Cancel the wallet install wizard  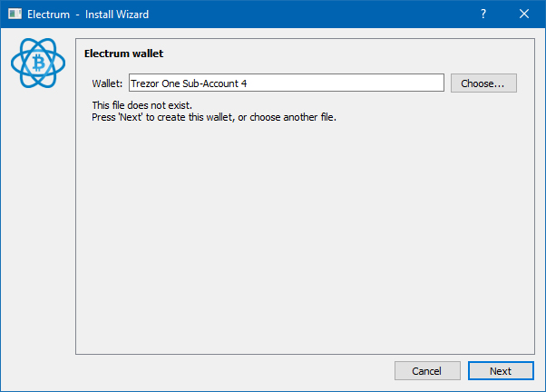[427, 371]
